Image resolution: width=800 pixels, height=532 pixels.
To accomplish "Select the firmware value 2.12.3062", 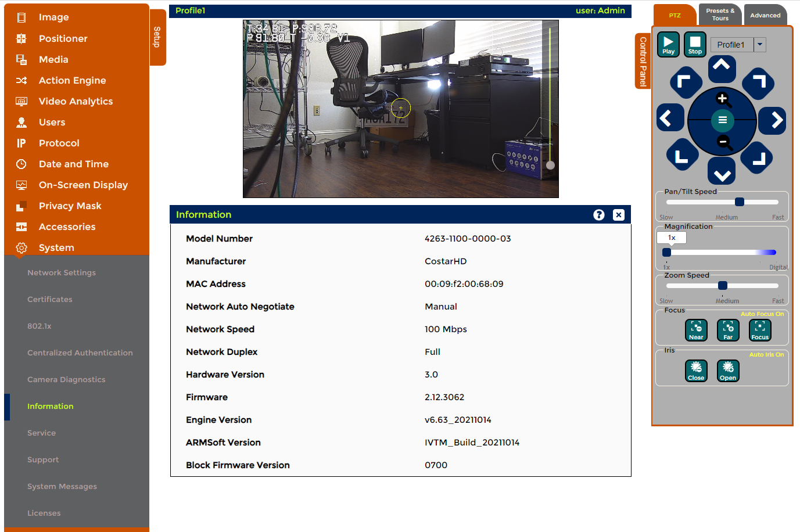I will (444, 397).
